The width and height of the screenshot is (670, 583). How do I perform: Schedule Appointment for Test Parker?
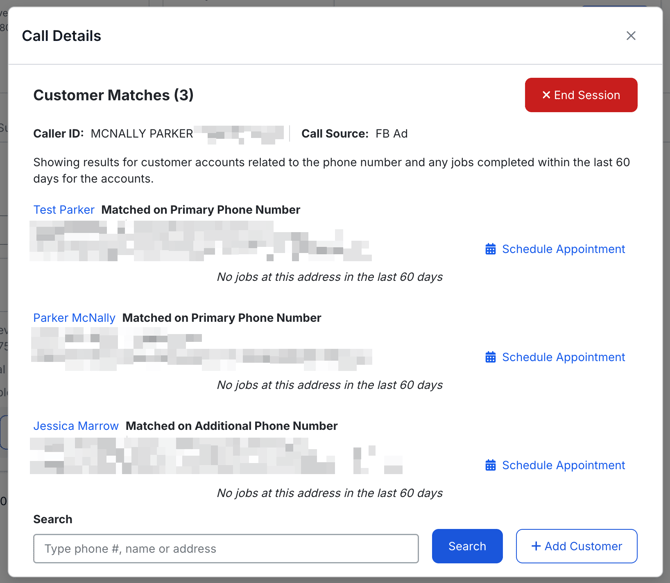563,249
